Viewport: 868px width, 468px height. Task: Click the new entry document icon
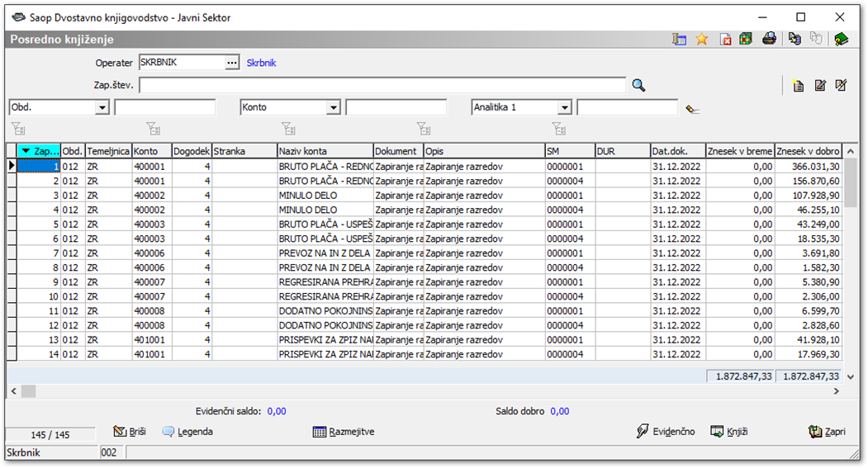(x=798, y=85)
